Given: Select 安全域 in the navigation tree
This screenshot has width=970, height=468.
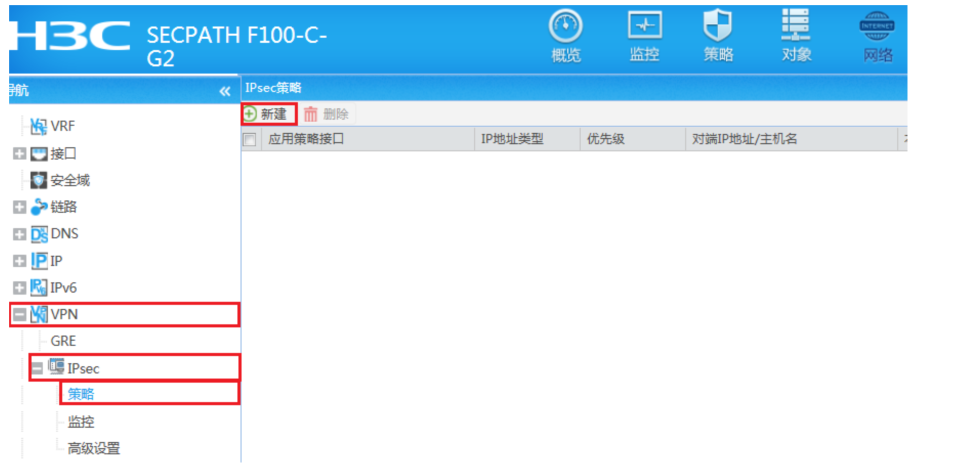Looking at the screenshot, I should 70,181.
